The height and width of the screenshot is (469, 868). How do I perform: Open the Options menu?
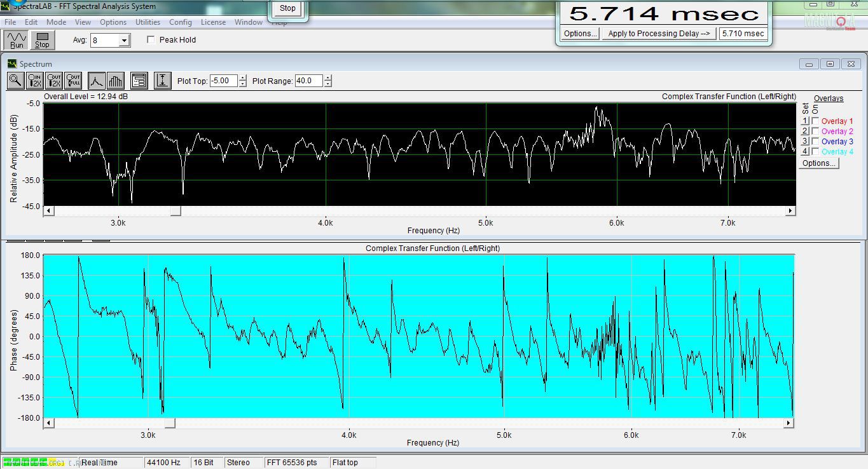(x=113, y=22)
